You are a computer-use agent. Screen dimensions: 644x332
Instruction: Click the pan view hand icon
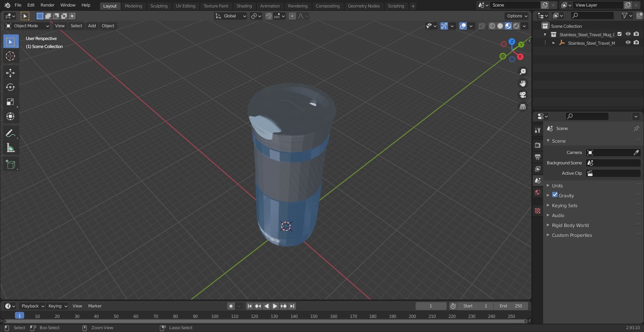(x=522, y=83)
